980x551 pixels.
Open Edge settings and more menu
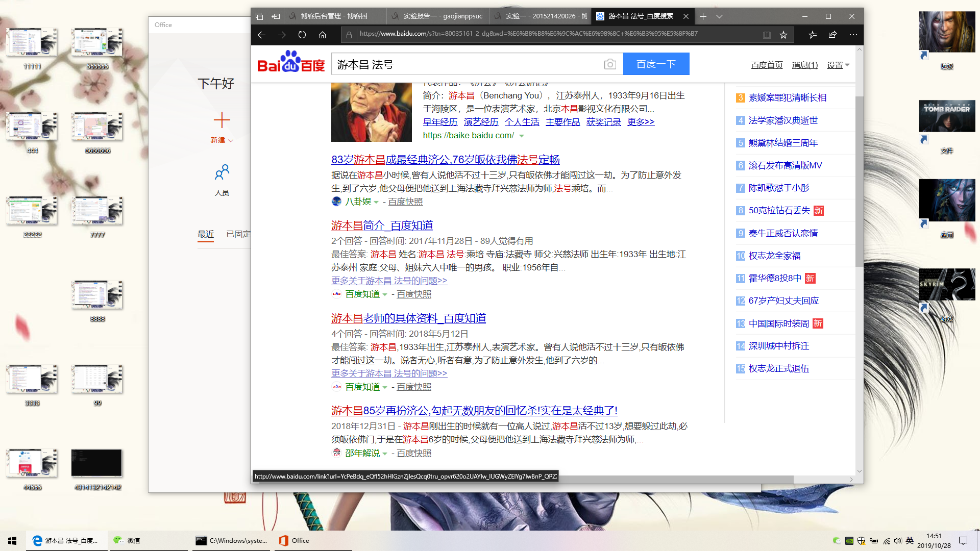[853, 35]
